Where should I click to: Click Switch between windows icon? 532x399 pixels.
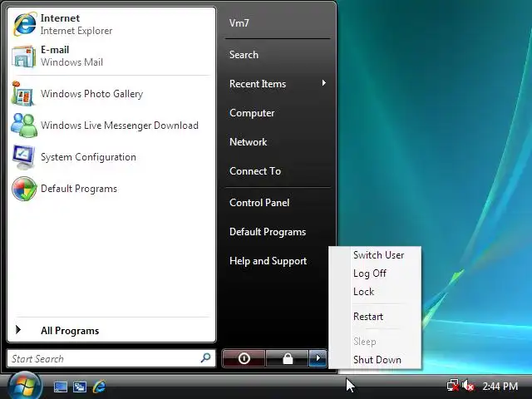click(80, 387)
